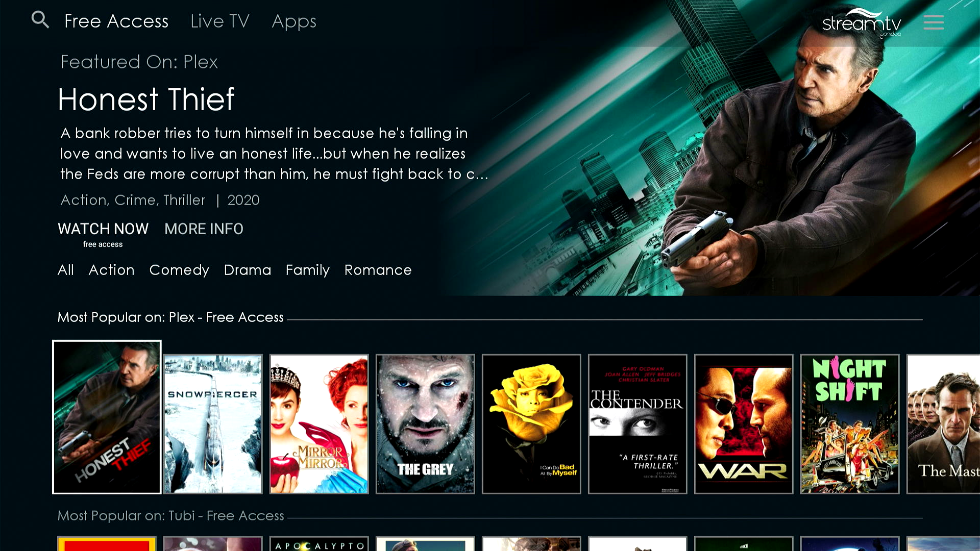980x551 pixels.
Task: Click the streamtv logo
Action: pos(862,23)
